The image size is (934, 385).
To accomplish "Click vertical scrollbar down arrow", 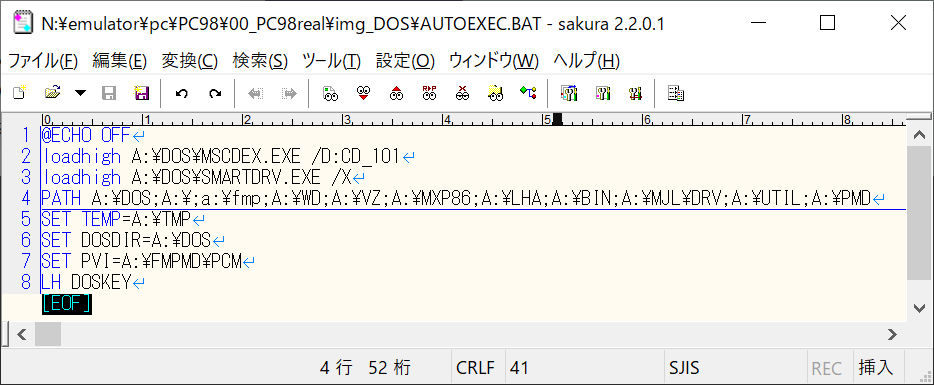I will coord(919,308).
